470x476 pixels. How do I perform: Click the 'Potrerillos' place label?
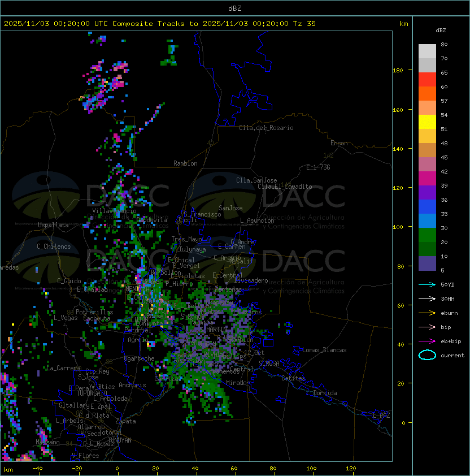point(94,311)
